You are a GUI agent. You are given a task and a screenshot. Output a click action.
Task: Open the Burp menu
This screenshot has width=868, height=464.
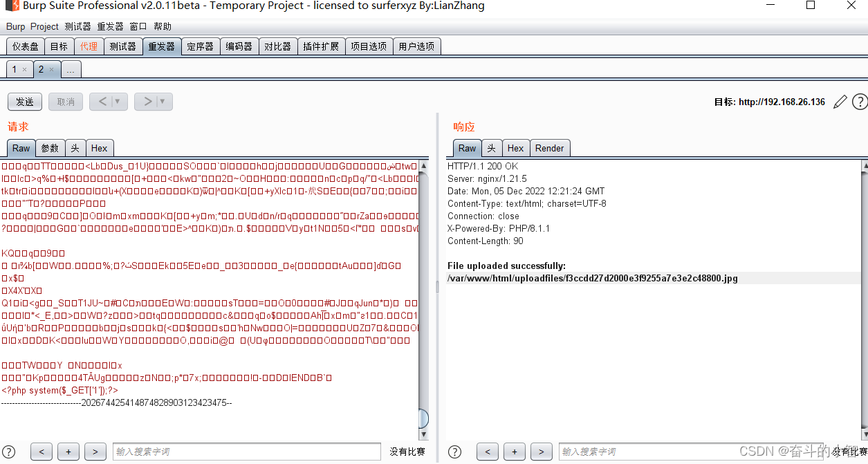(15, 26)
